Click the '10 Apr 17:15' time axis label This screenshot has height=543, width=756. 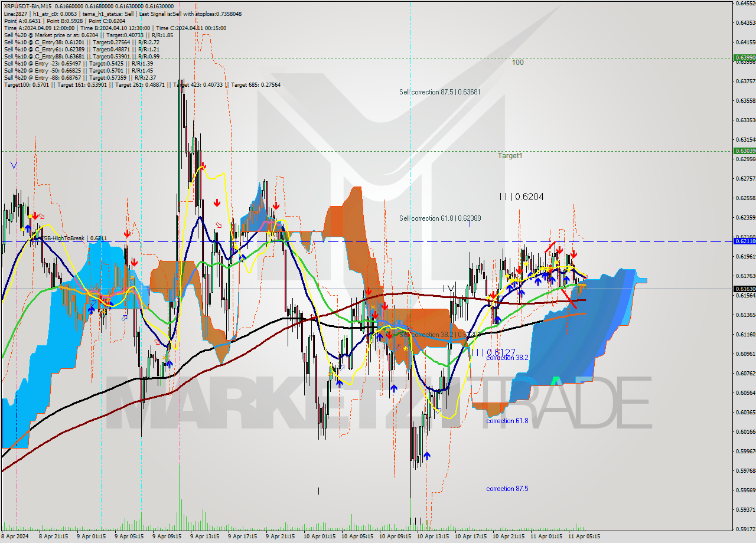pos(471,537)
